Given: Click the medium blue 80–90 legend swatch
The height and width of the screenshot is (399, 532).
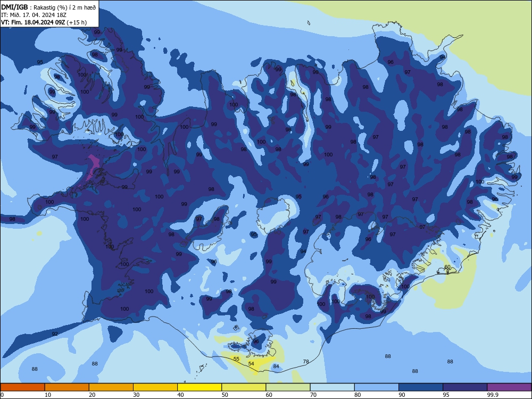Looking at the screenshot, I should [x=377, y=387].
